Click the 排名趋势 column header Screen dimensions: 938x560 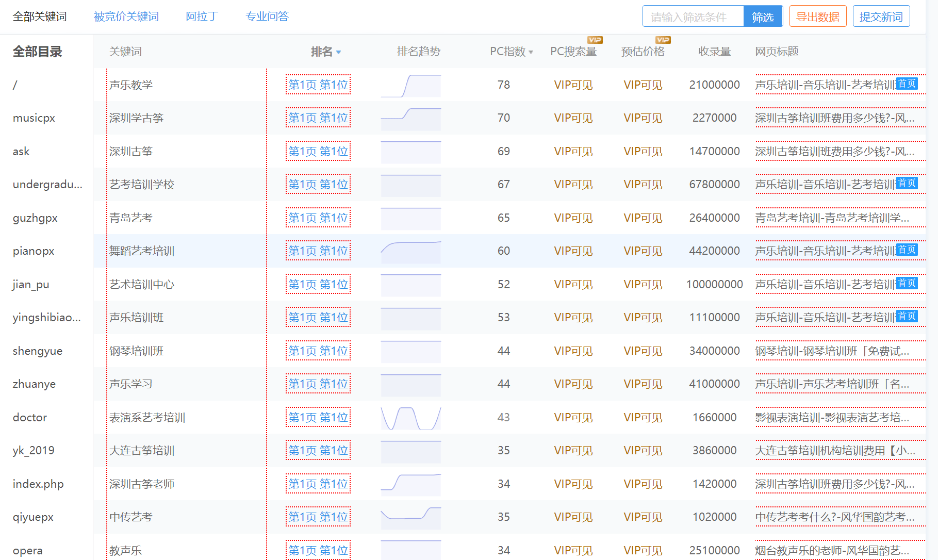[419, 52]
